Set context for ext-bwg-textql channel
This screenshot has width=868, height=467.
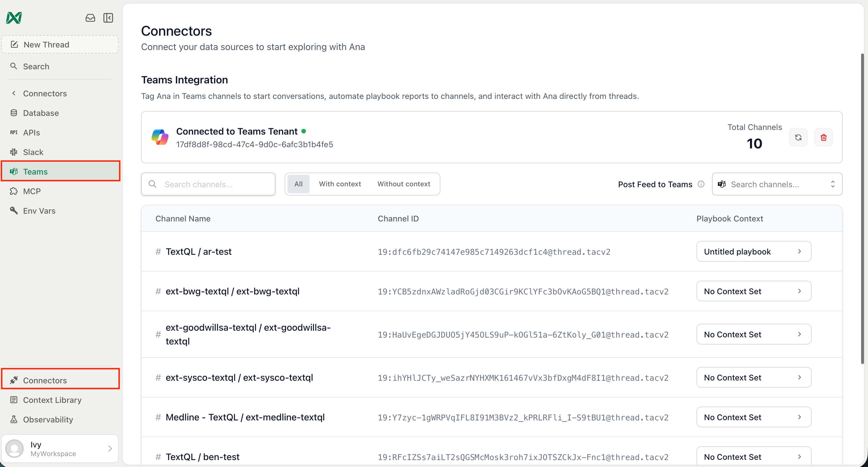pos(753,291)
